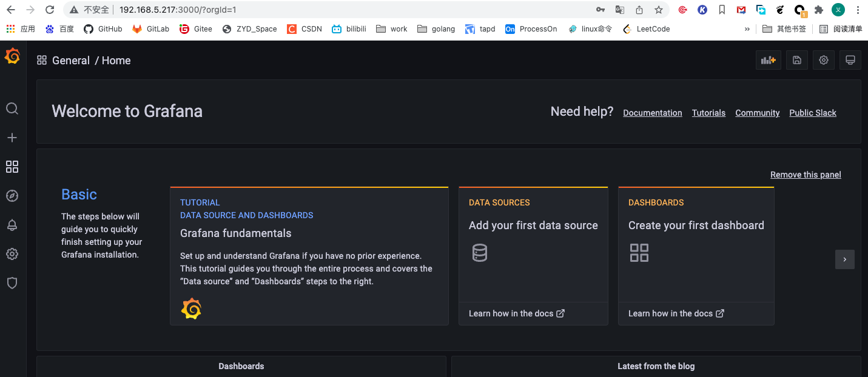This screenshot has height=377, width=868.
Task: Open the Community link
Action: point(758,113)
